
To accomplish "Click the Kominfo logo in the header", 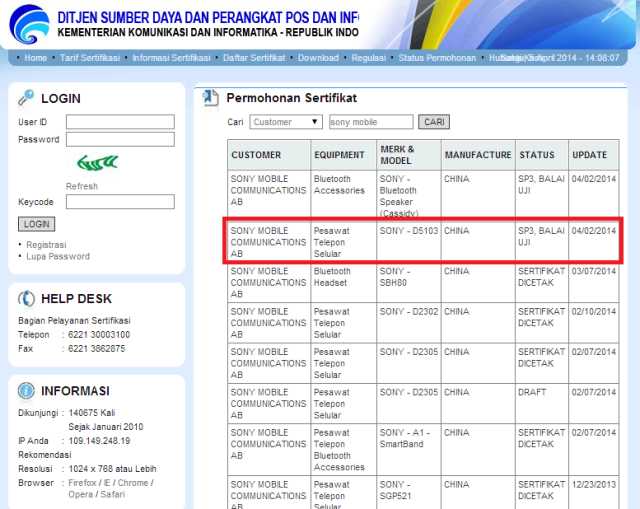I will (x=26, y=22).
